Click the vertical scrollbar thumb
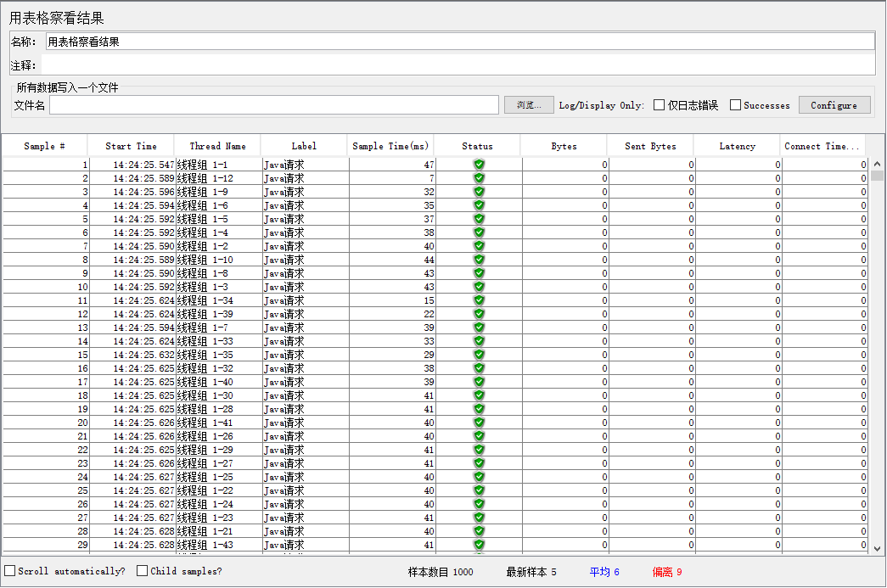 pyautogui.click(x=877, y=176)
